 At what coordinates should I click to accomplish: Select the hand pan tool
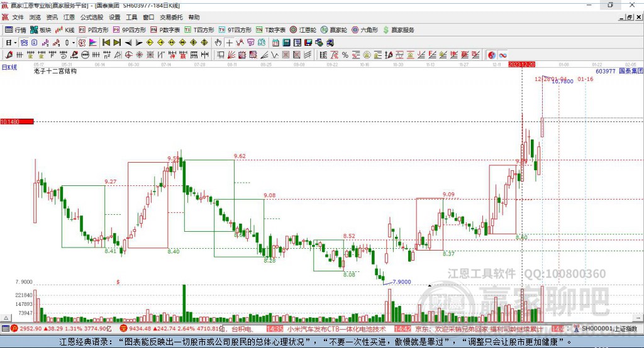tap(218, 43)
